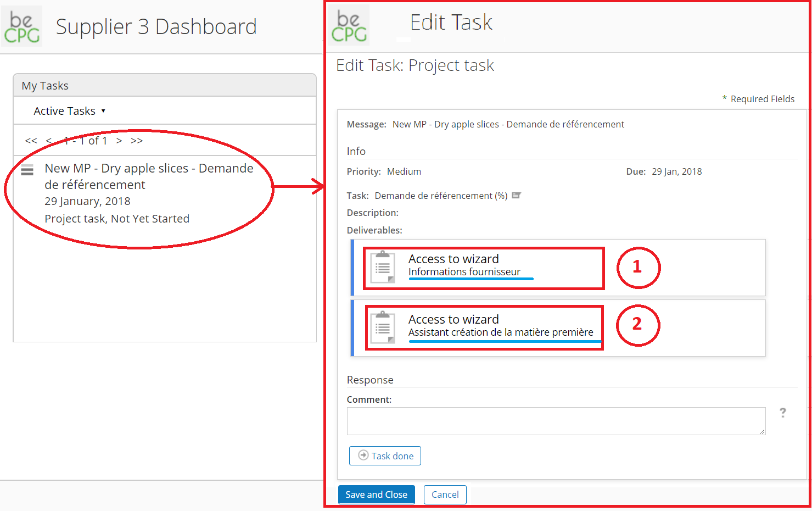The width and height of the screenshot is (812, 511).
Task: Click Save and Close
Action: tap(376, 495)
